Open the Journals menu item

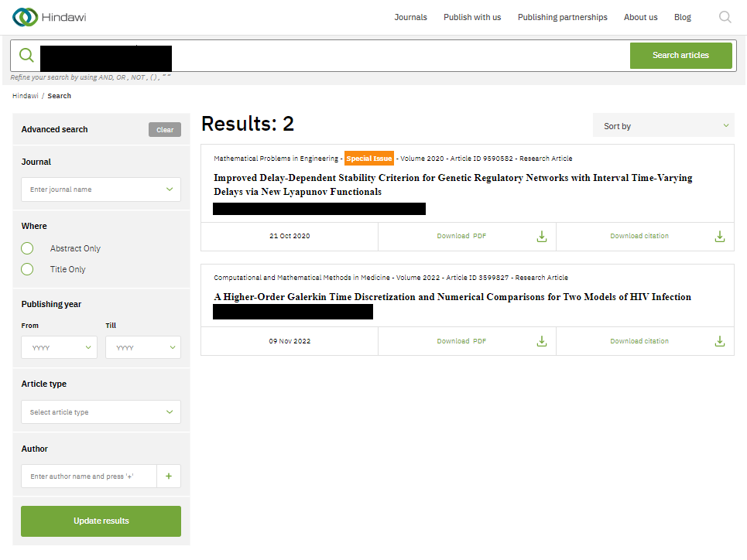(x=410, y=17)
